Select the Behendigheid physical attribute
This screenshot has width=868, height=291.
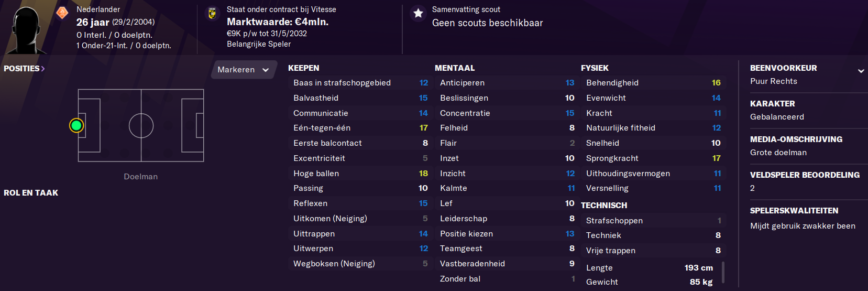(x=653, y=83)
